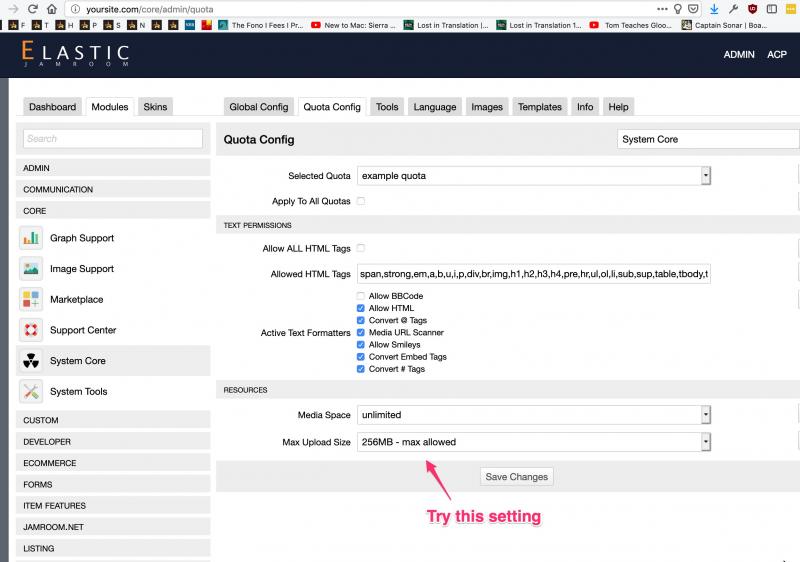800x562 pixels.
Task: Select the Support Center lifebuoy icon
Action: click(x=31, y=330)
